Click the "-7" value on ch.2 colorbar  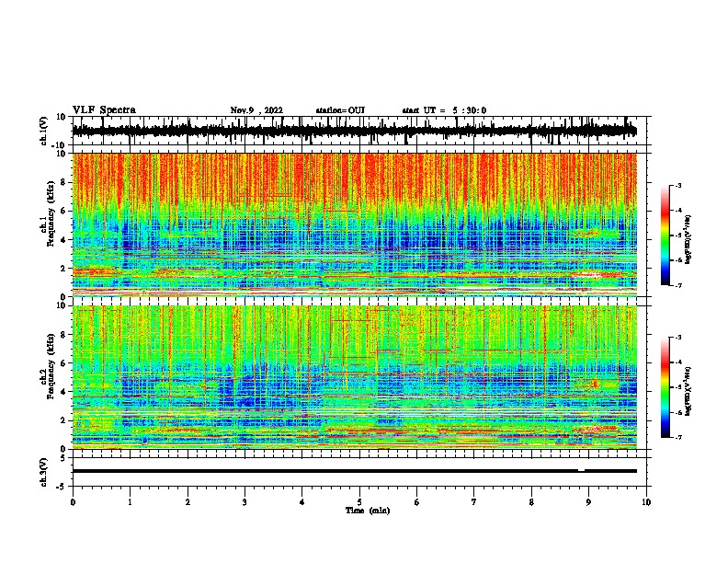pos(678,437)
